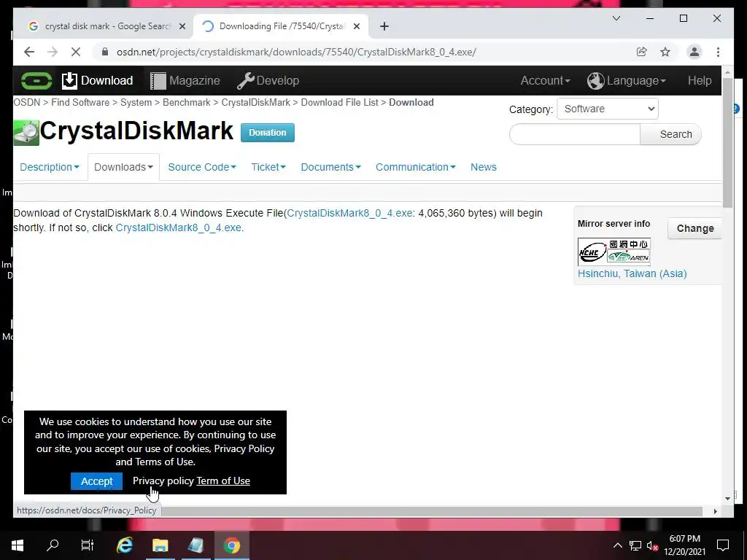Click Download File List breadcrumb
Image resolution: width=747 pixels, height=560 pixels.
(x=339, y=102)
